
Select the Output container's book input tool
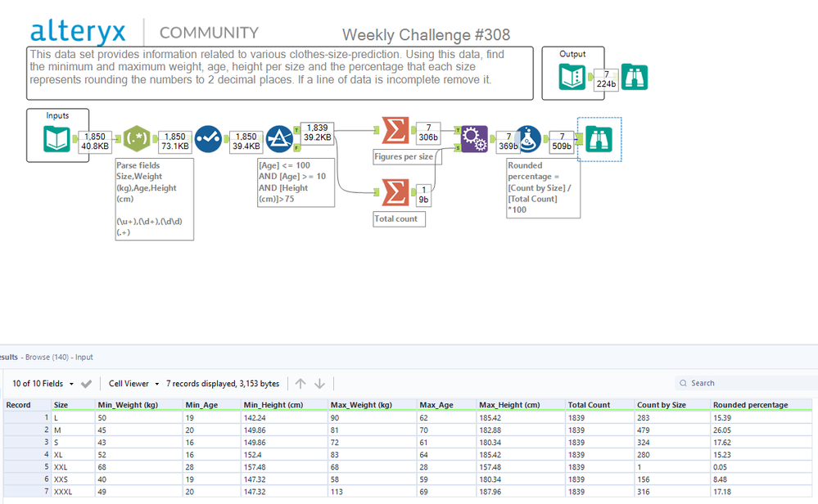coord(572,77)
